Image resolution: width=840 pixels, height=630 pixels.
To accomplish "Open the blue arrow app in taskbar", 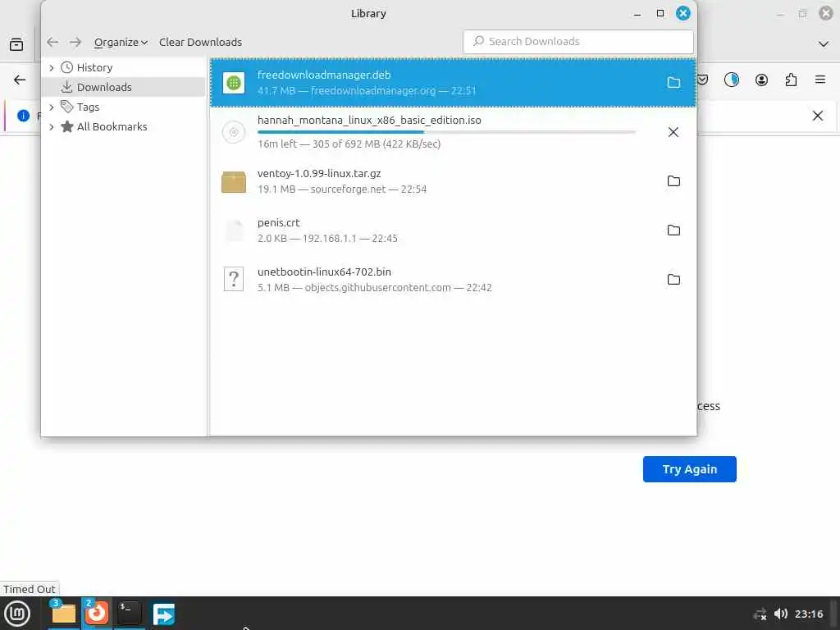I will pyautogui.click(x=163, y=614).
